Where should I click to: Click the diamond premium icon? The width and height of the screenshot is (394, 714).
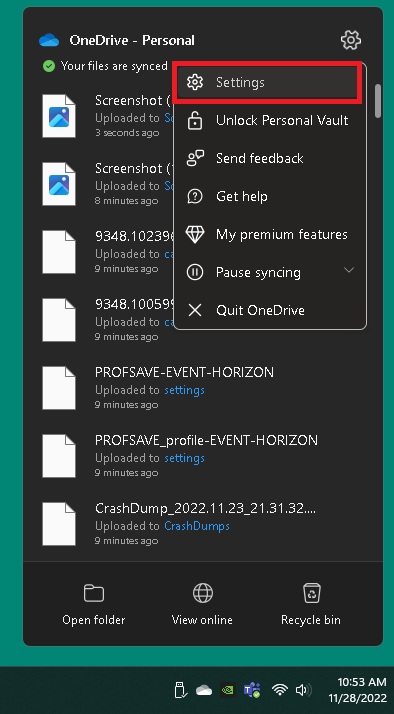[195, 235]
